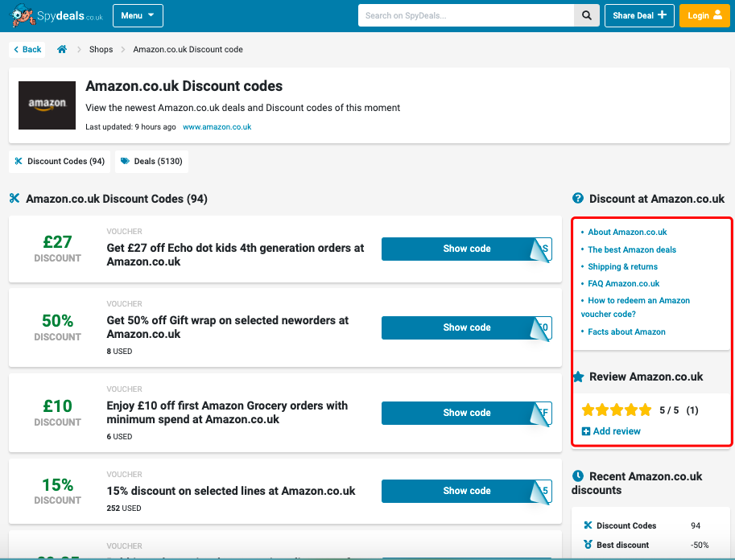Switch to Discount Codes (94) tab
The width and height of the screenshot is (735, 560).
(x=60, y=162)
